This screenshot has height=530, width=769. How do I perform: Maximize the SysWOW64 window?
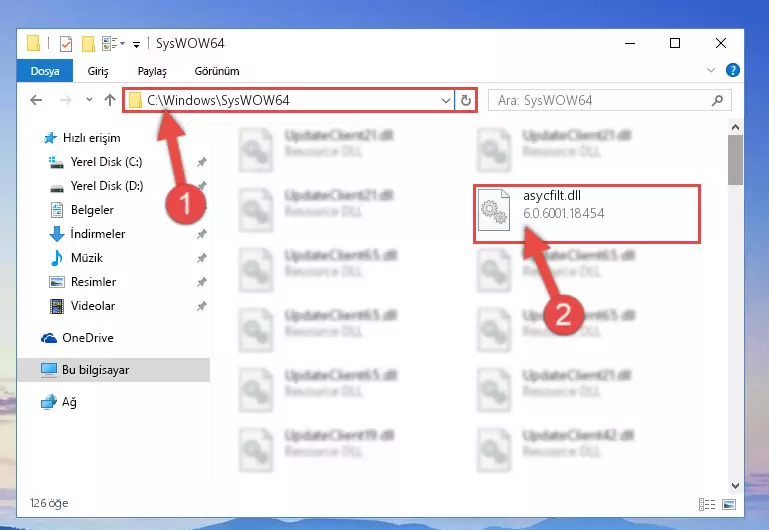point(675,43)
